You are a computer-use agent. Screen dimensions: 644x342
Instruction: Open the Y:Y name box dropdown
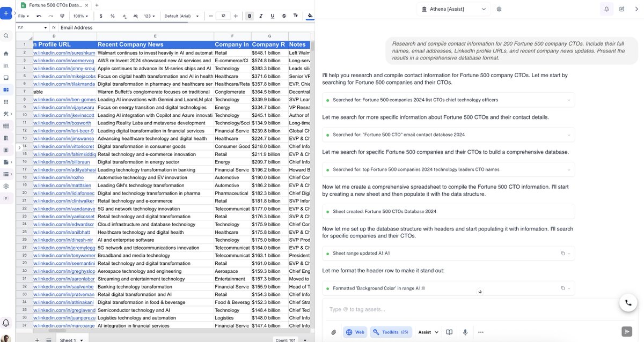[x=45, y=27]
